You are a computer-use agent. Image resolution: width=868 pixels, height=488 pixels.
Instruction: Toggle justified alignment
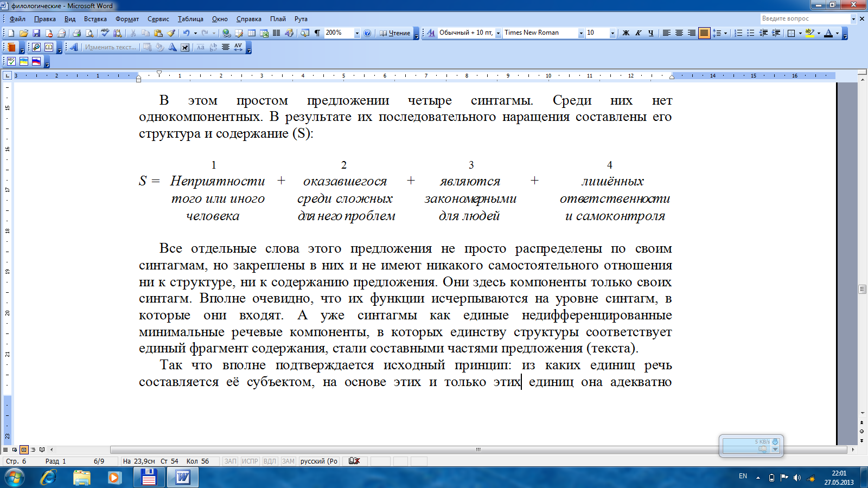[704, 33]
